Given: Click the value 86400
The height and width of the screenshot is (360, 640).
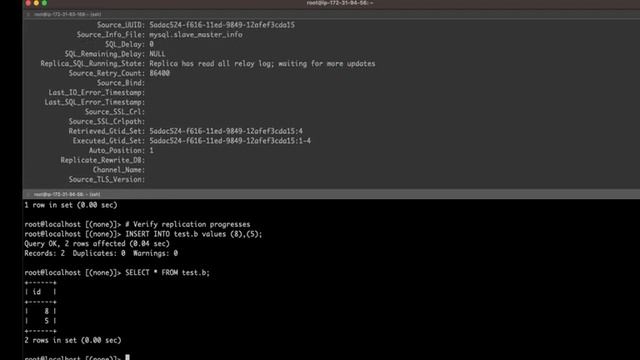Looking at the screenshot, I should tap(159, 73).
